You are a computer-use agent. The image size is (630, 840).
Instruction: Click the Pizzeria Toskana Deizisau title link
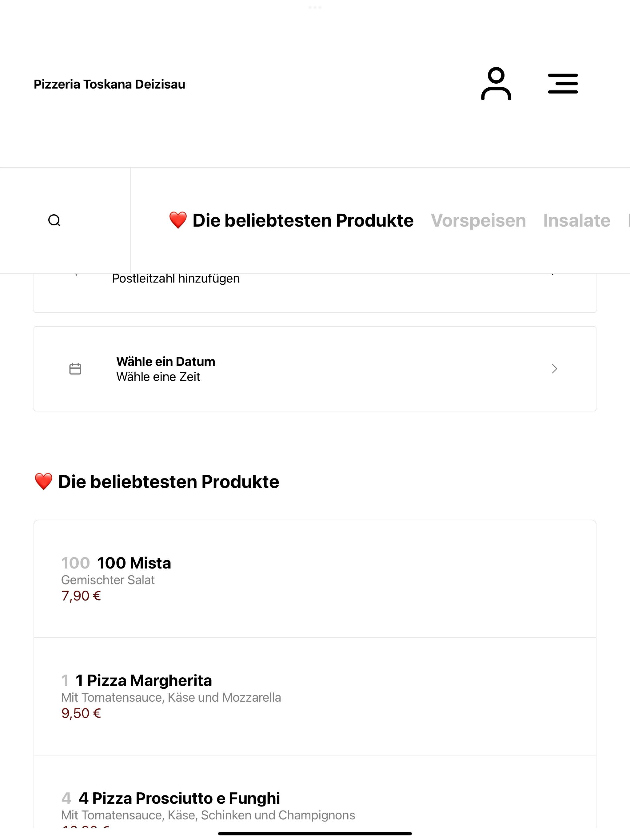point(110,84)
